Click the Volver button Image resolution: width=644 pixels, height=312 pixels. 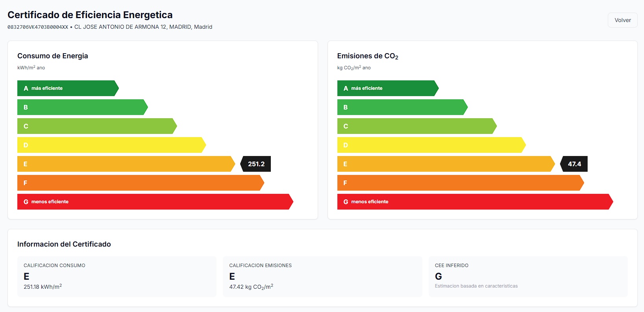[x=622, y=20]
